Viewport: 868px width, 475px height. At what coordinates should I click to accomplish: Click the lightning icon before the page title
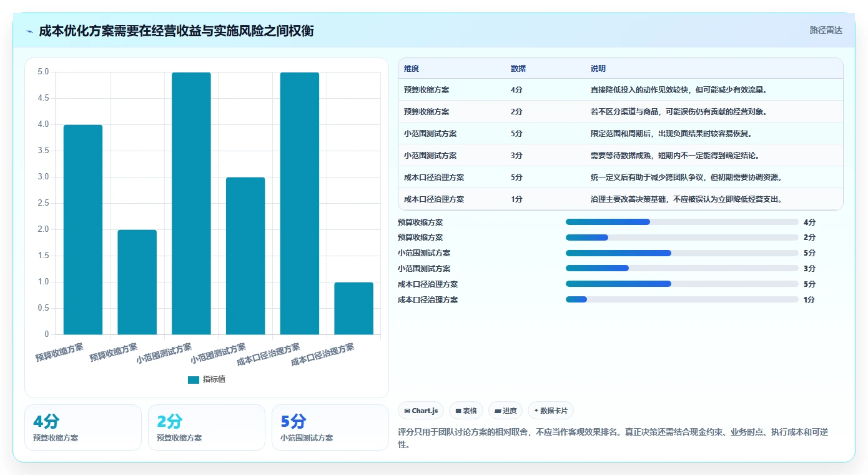(x=30, y=31)
